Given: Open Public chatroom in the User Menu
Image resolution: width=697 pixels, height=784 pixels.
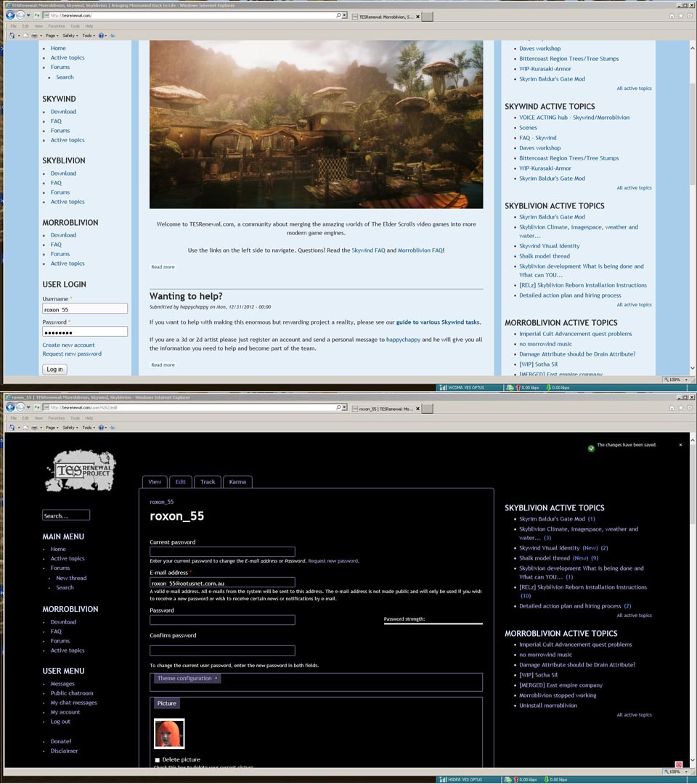Looking at the screenshot, I should 72,693.
